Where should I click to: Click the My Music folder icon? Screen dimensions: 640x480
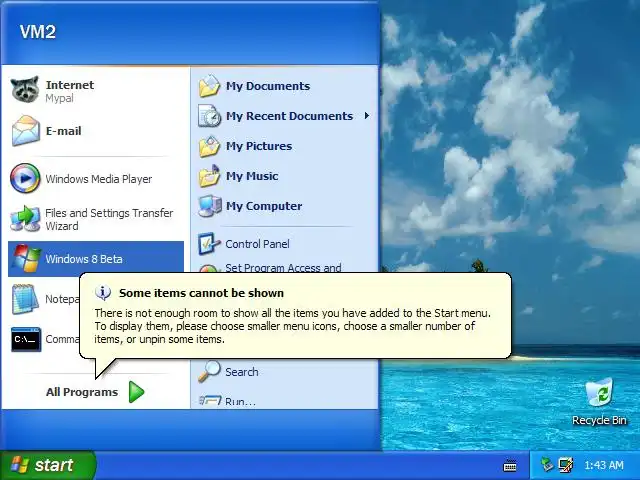pos(209,176)
